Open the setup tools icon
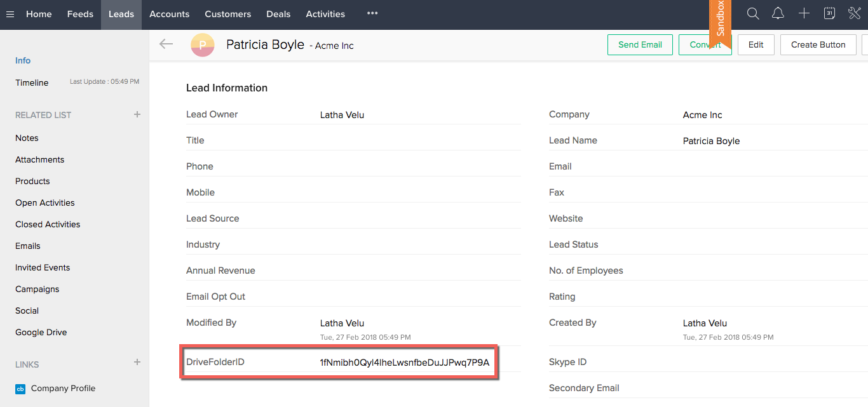Viewport: 868px width, 407px height. coord(854,14)
